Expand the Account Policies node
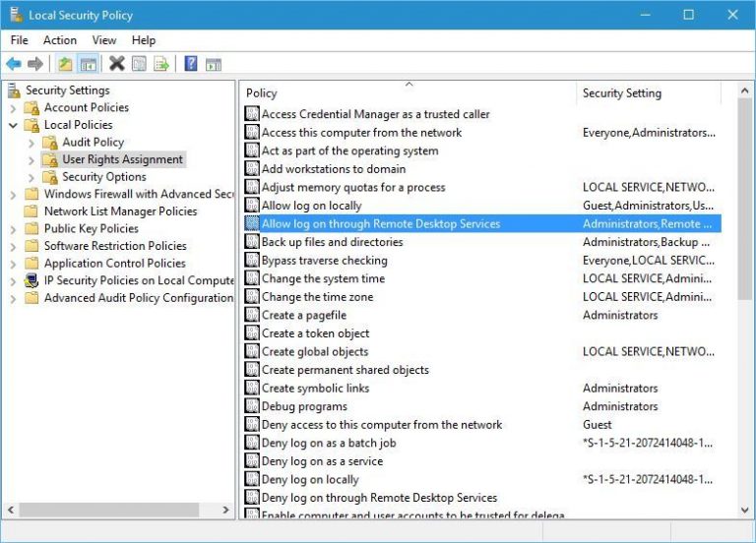The image size is (756, 543). tap(14, 108)
